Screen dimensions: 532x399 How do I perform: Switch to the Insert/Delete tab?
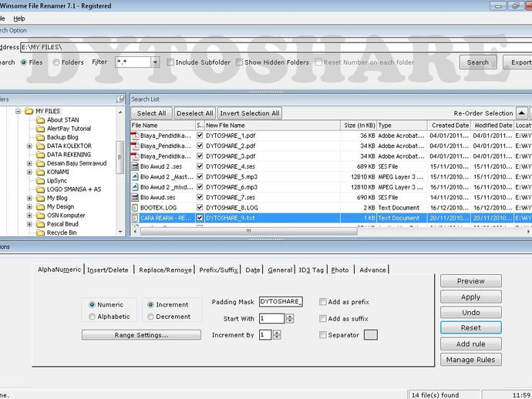click(x=108, y=270)
